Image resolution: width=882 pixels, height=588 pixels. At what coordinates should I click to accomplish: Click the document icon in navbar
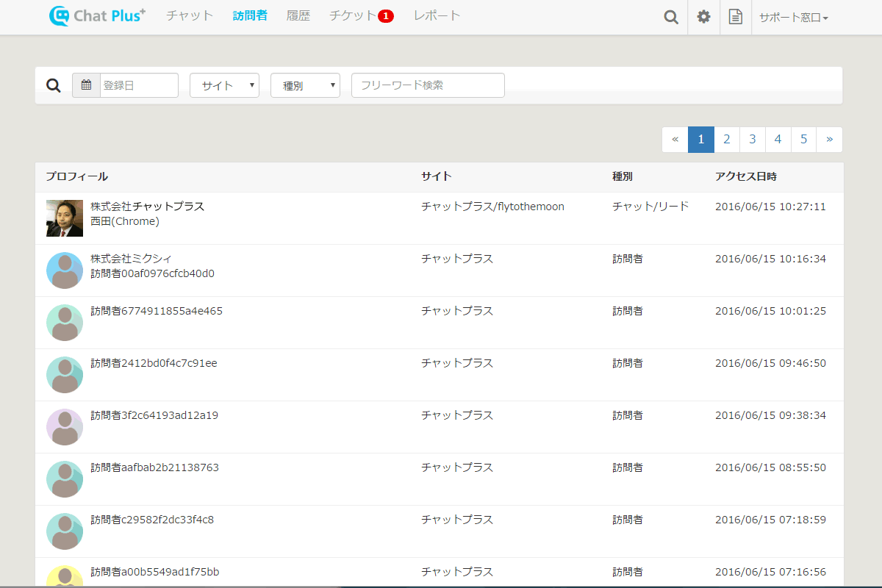(735, 17)
